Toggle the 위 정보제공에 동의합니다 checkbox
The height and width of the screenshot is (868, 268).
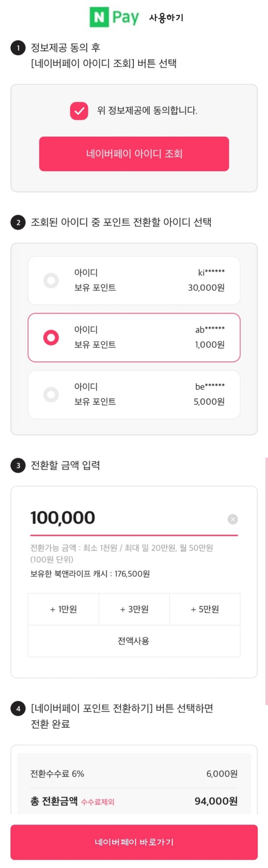[x=79, y=111]
